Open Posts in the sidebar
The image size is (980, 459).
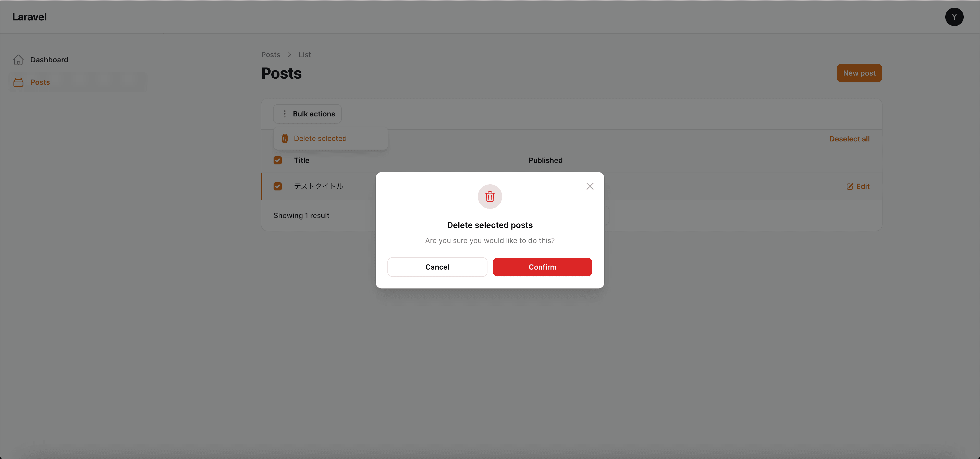tap(78, 82)
